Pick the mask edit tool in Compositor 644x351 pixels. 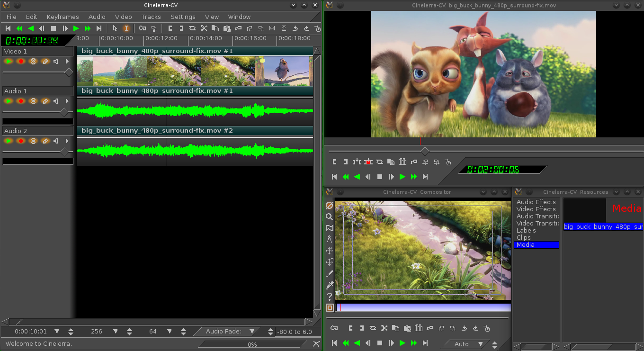coord(330,228)
